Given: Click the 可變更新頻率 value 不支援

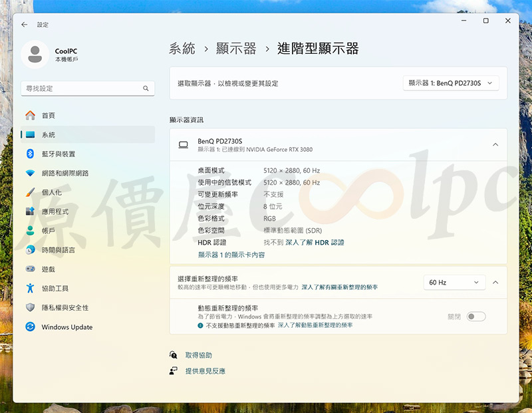Looking at the screenshot, I should coord(273,194).
